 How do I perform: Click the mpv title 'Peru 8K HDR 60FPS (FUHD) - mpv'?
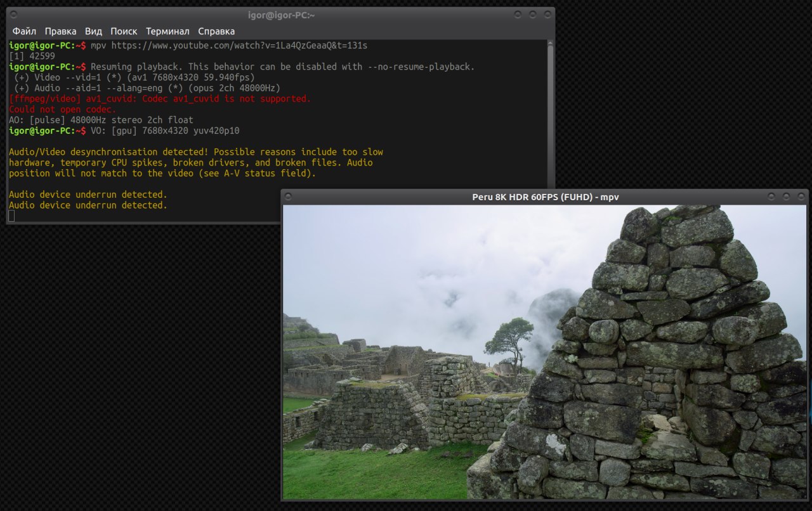pyautogui.click(x=545, y=197)
